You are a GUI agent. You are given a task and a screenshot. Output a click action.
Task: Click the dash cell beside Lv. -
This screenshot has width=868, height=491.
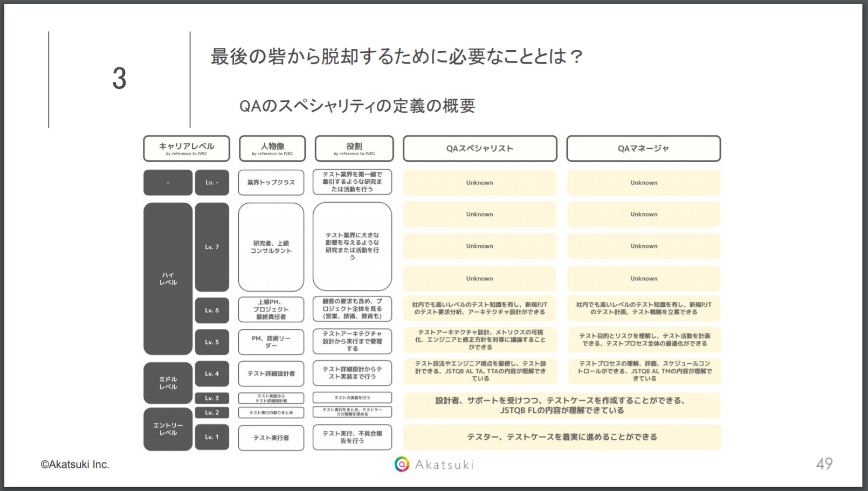(x=168, y=183)
